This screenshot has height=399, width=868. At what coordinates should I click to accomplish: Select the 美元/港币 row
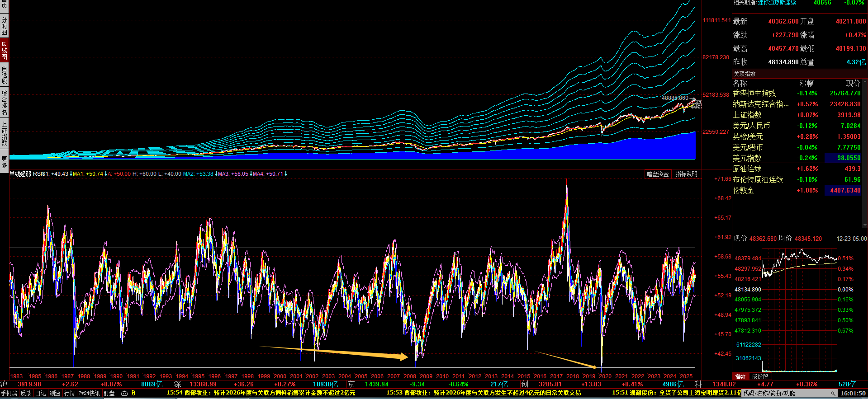(x=797, y=147)
